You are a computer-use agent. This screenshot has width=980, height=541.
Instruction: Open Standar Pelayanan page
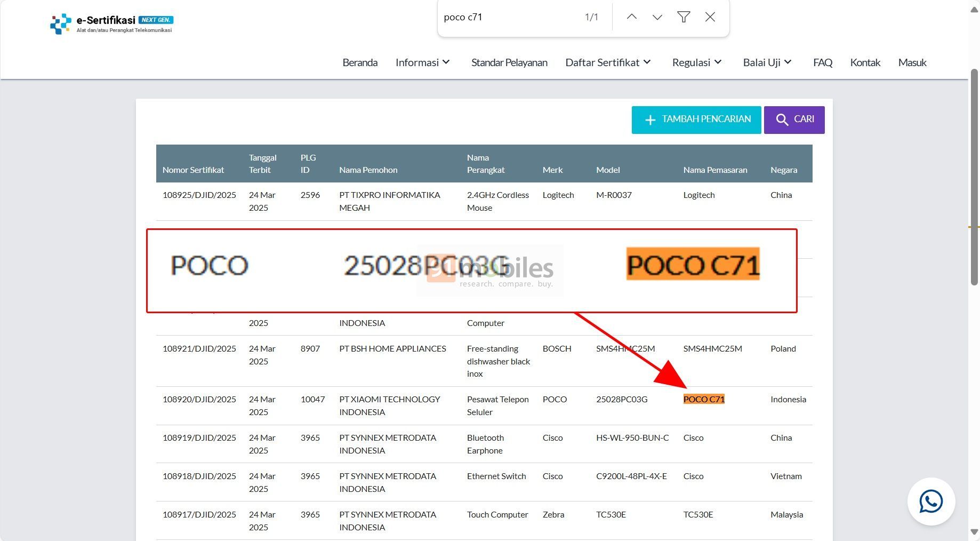pos(509,62)
